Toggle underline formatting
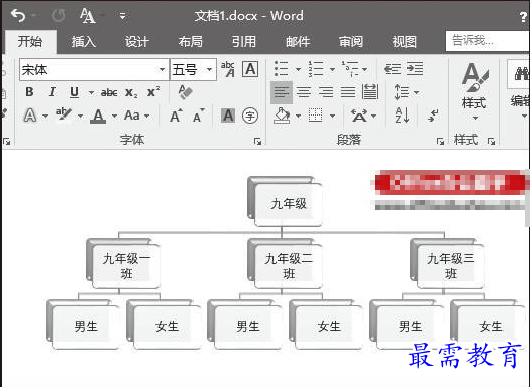530x387 pixels. click(74, 92)
